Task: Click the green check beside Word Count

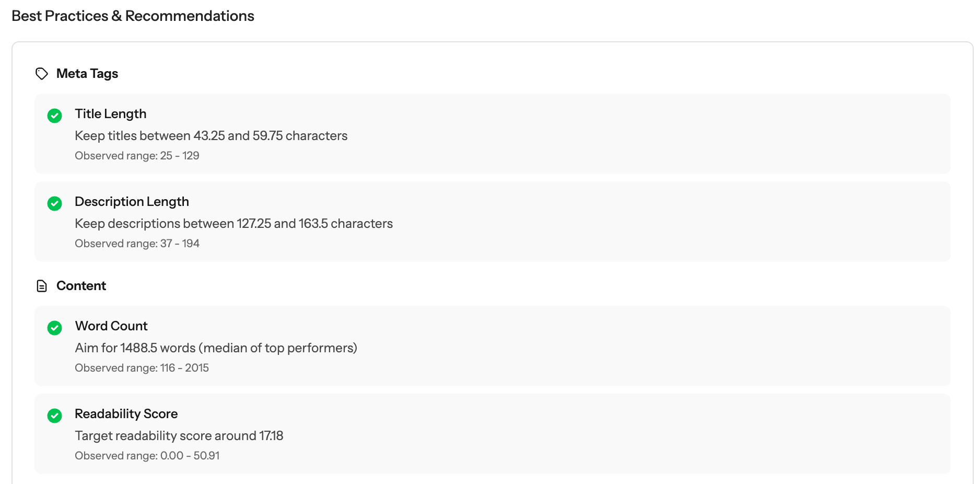Action: (54, 328)
